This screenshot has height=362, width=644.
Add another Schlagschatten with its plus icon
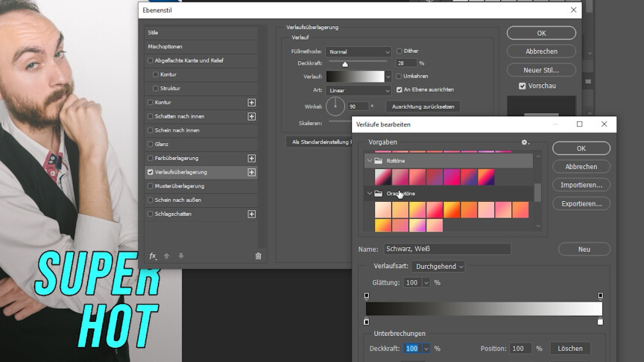point(251,215)
